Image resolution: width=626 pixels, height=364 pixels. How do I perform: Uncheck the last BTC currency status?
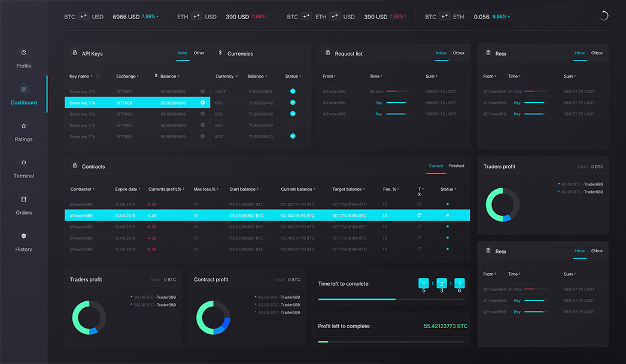pos(293,136)
